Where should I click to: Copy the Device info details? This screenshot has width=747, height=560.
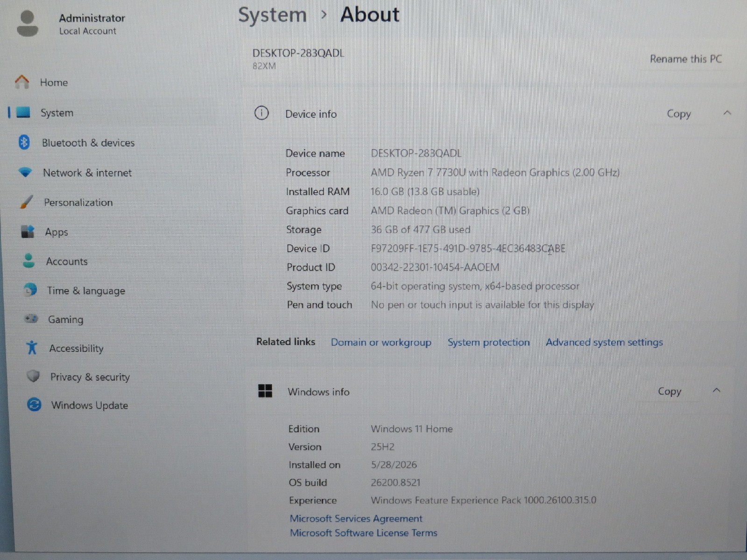coord(678,114)
